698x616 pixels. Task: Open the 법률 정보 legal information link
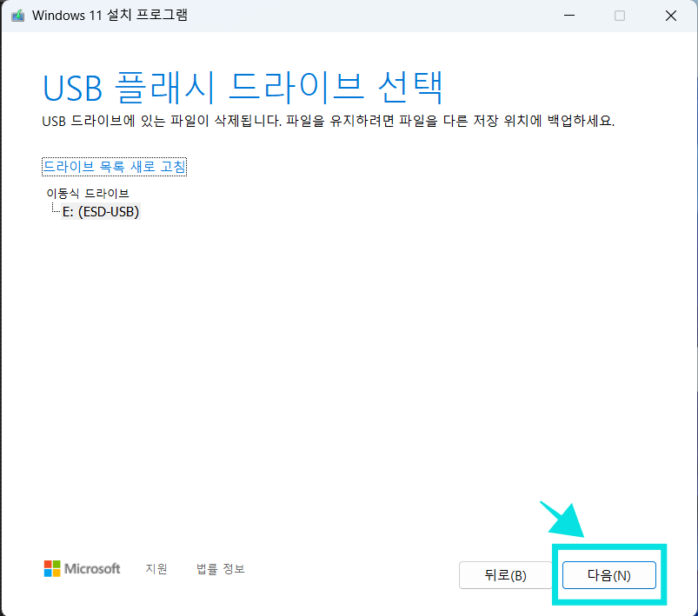click(221, 569)
